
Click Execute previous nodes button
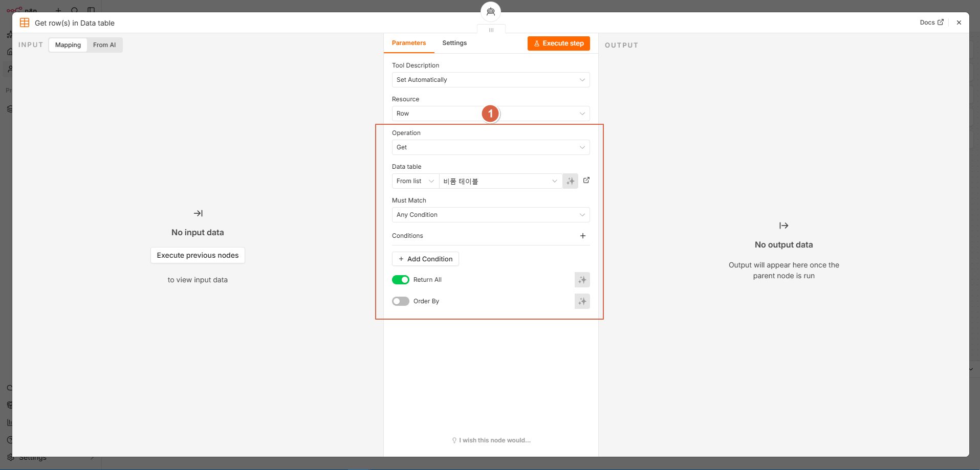pos(198,255)
